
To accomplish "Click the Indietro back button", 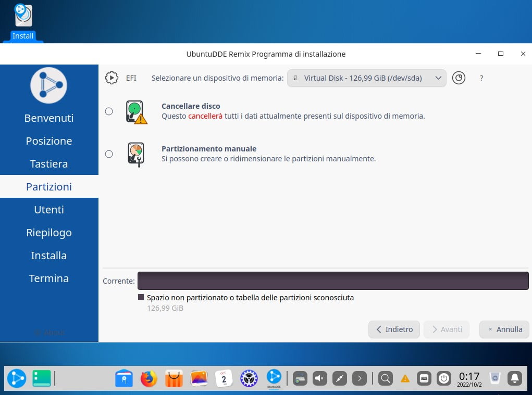I will coord(394,329).
